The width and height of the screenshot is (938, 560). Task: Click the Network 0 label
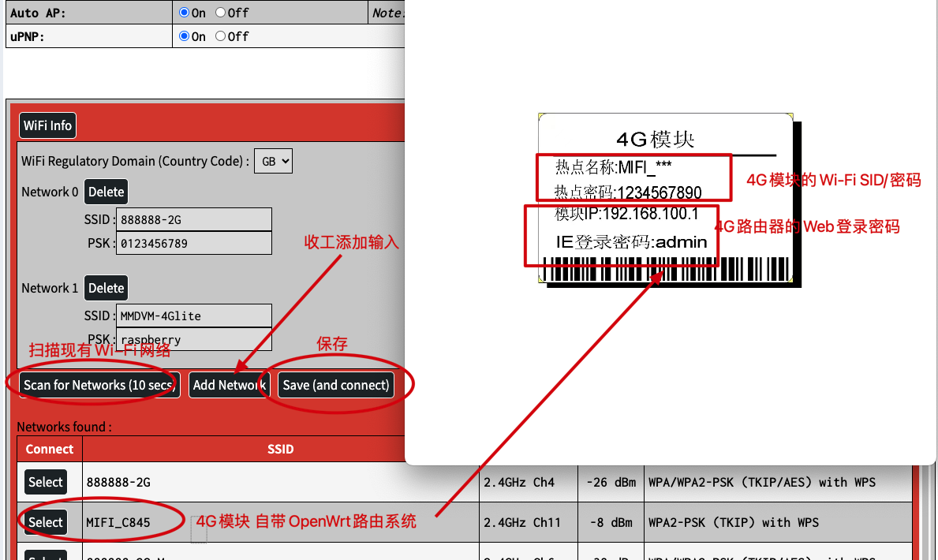point(50,192)
